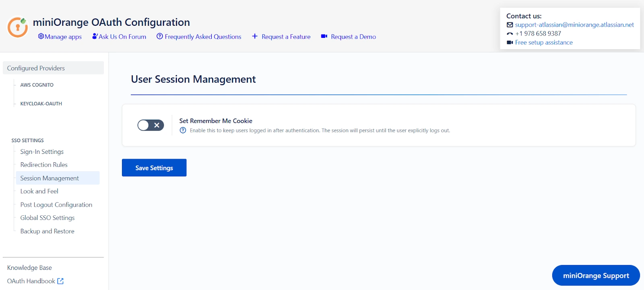Click the external link icon beside OAuth Handbook
Image resolution: width=644 pixels, height=290 pixels.
click(60, 281)
